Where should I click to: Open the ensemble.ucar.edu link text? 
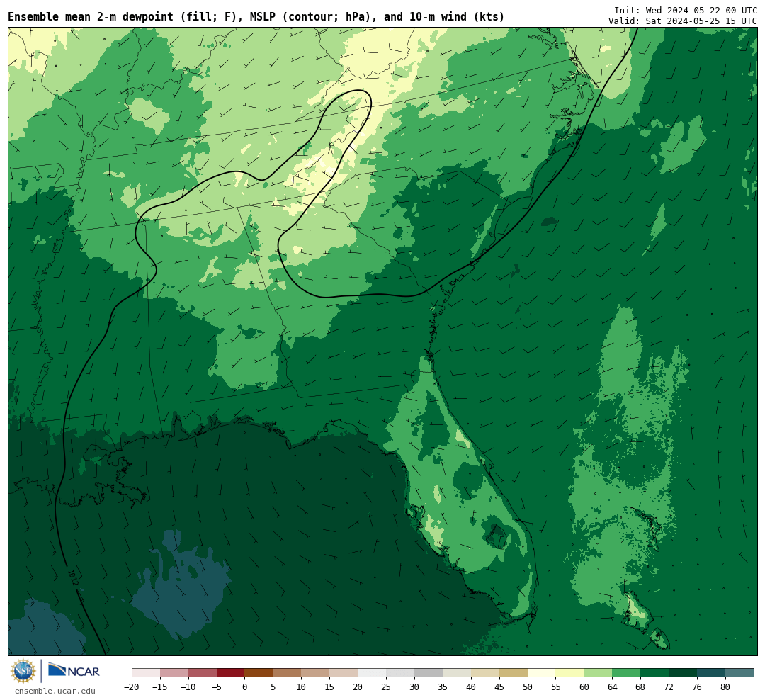point(55,691)
